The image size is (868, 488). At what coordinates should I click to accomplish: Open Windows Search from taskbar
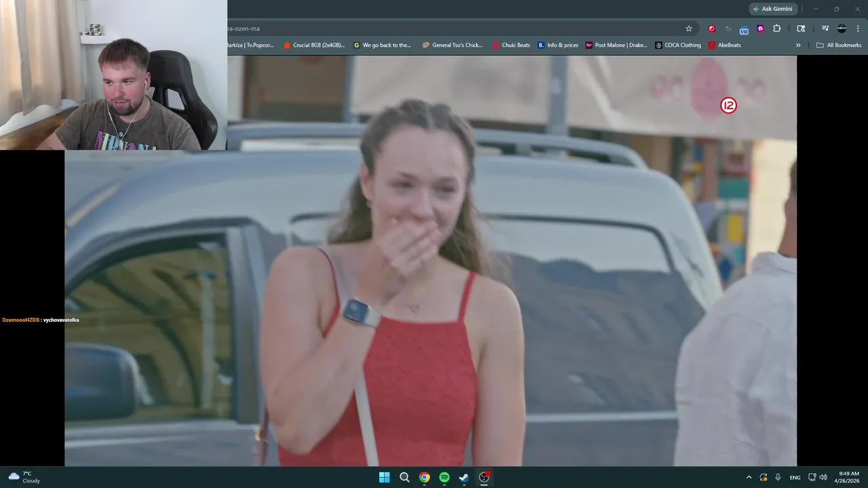(404, 477)
